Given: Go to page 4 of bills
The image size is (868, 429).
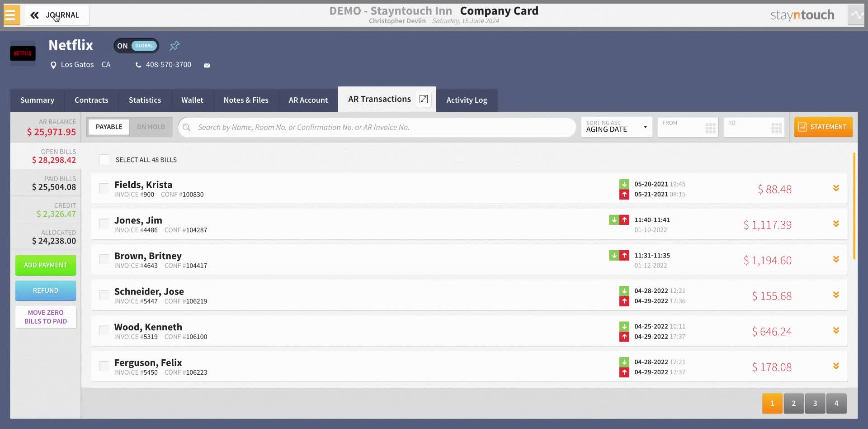Looking at the screenshot, I should [x=836, y=403].
